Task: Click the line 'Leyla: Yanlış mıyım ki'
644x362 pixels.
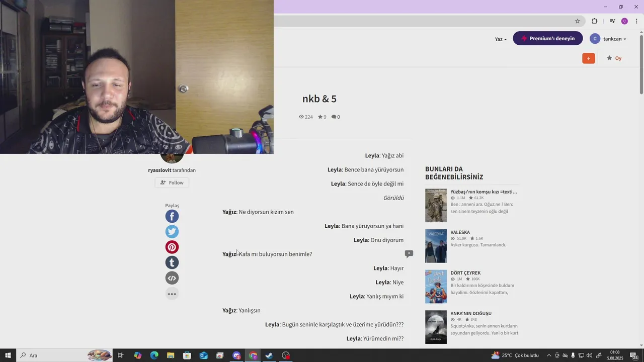Action: click(377, 297)
